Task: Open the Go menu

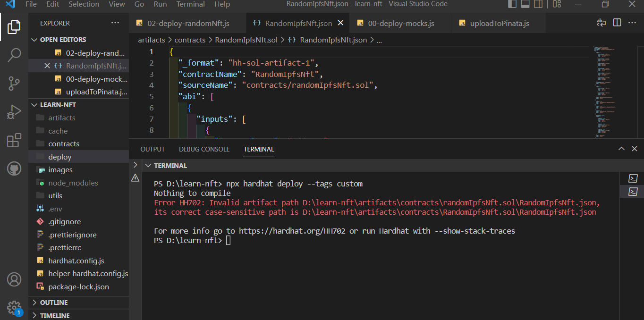Action: coord(139,4)
